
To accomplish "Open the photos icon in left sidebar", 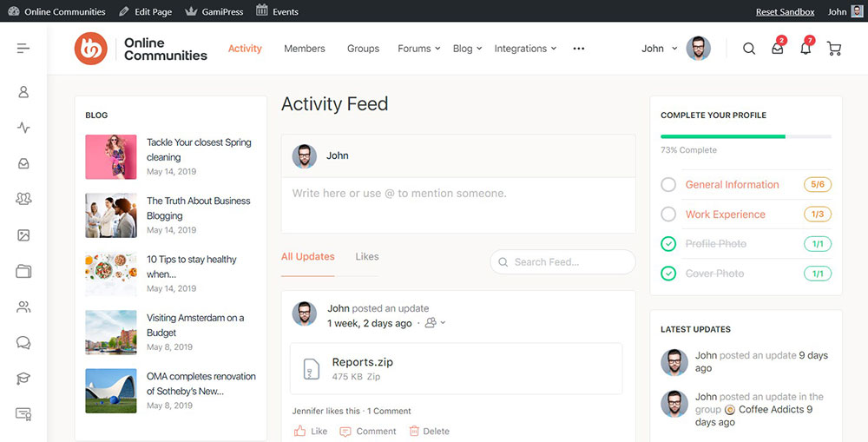I will [23, 235].
